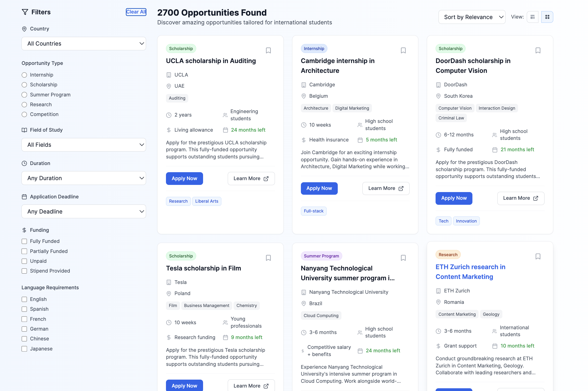Bookmark the UCLA scholarship in Auditing card

pyautogui.click(x=268, y=50)
